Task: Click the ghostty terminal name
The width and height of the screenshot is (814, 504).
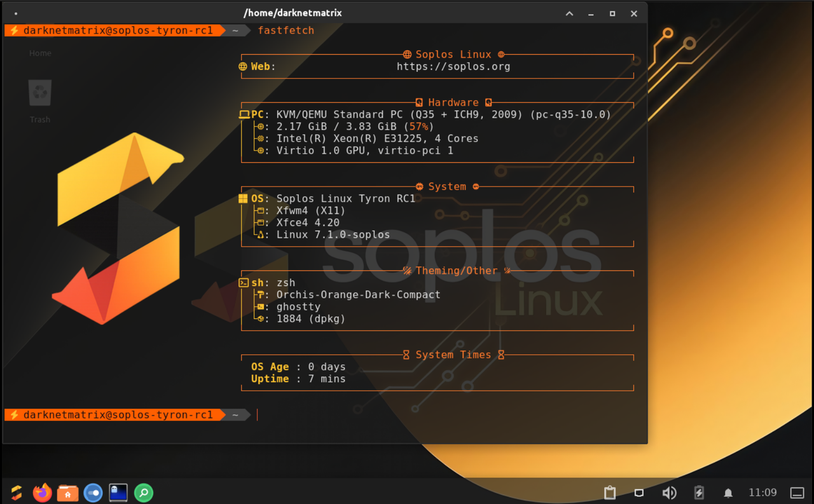Action: [x=298, y=307]
